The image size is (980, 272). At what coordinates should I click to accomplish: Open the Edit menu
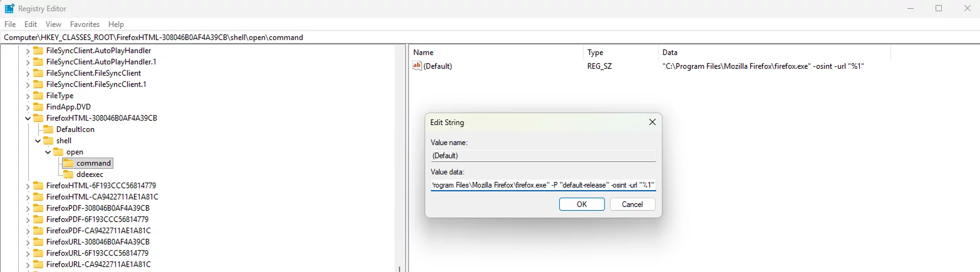click(x=31, y=24)
